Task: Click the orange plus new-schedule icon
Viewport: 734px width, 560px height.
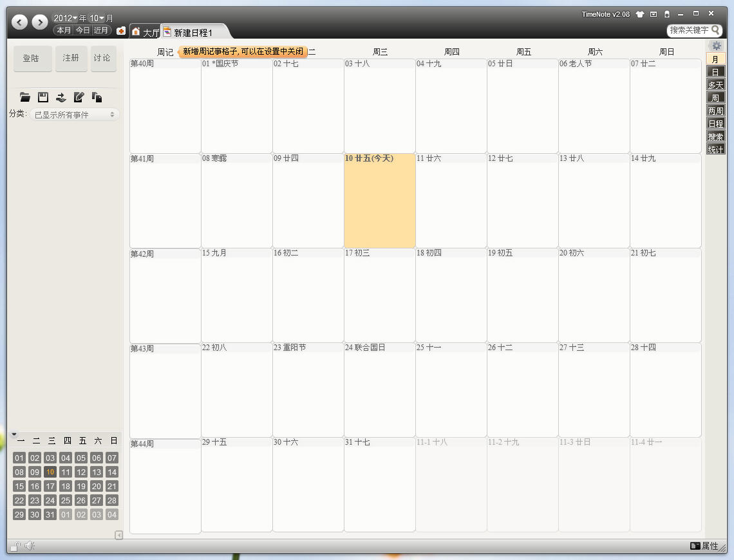Action: (121, 31)
